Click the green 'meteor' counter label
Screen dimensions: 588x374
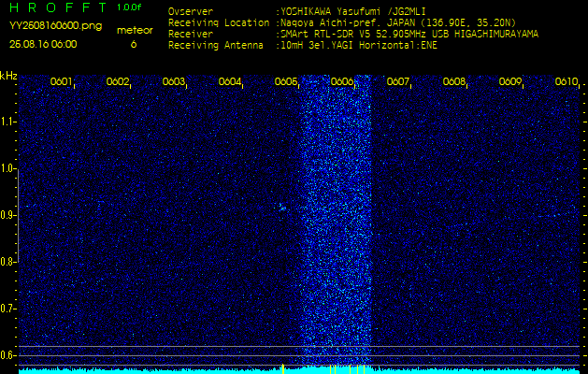coord(135,31)
